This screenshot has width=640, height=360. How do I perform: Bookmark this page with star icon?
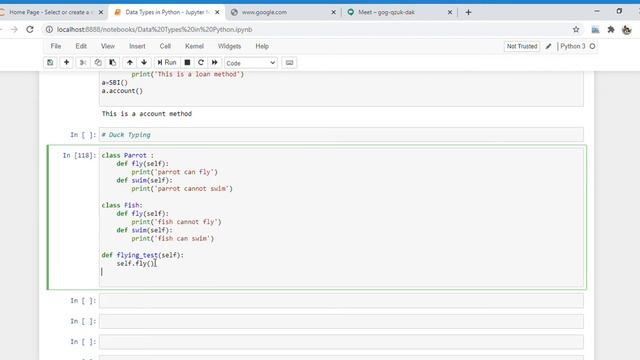[x=576, y=29]
